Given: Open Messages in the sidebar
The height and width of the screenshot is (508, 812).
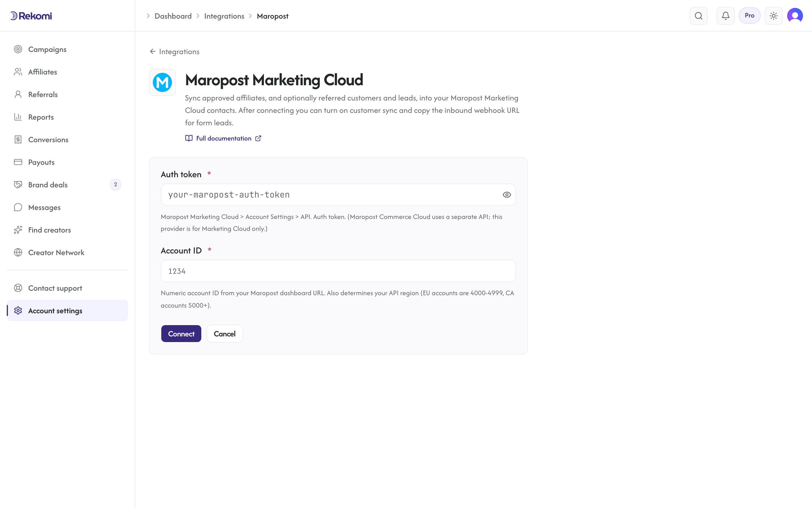Looking at the screenshot, I should click(67, 207).
